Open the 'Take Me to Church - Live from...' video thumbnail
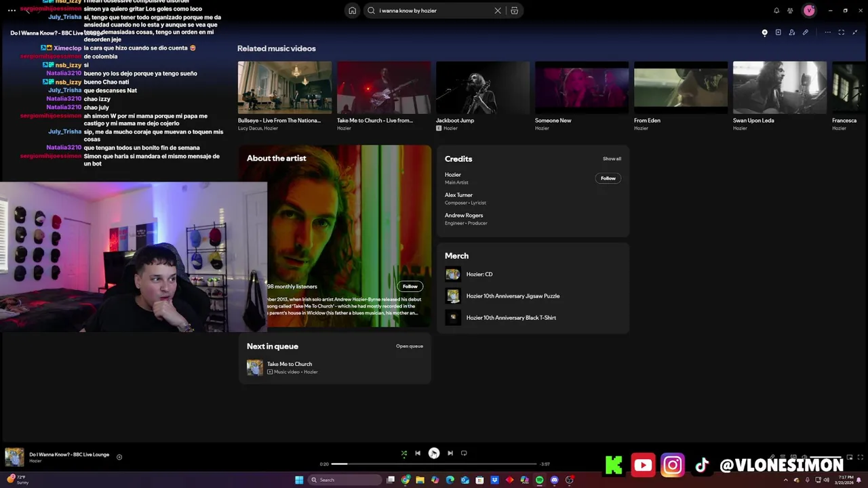The height and width of the screenshot is (488, 868). [384, 87]
